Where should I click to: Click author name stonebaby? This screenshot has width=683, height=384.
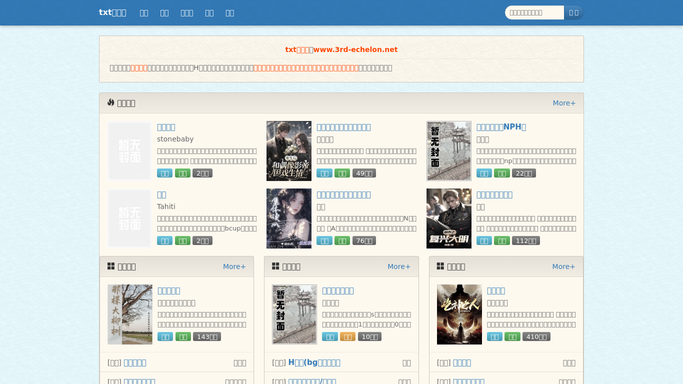175,139
